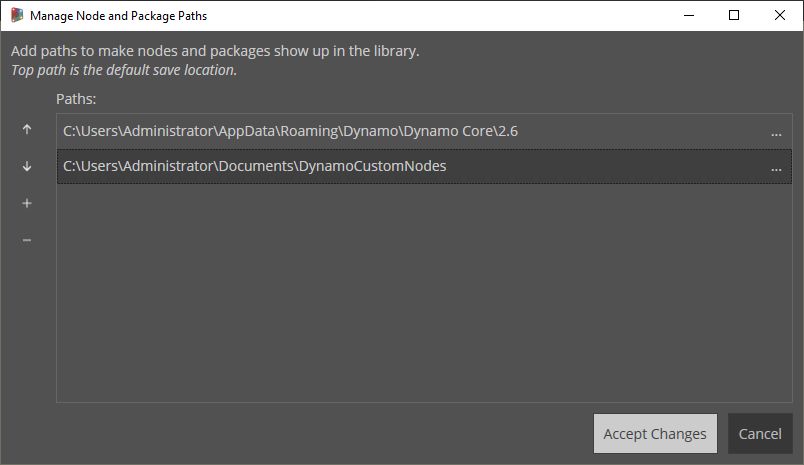Viewport: 804px width, 465px height.
Task: Minimize the Manage Paths window
Action: tap(688, 16)
